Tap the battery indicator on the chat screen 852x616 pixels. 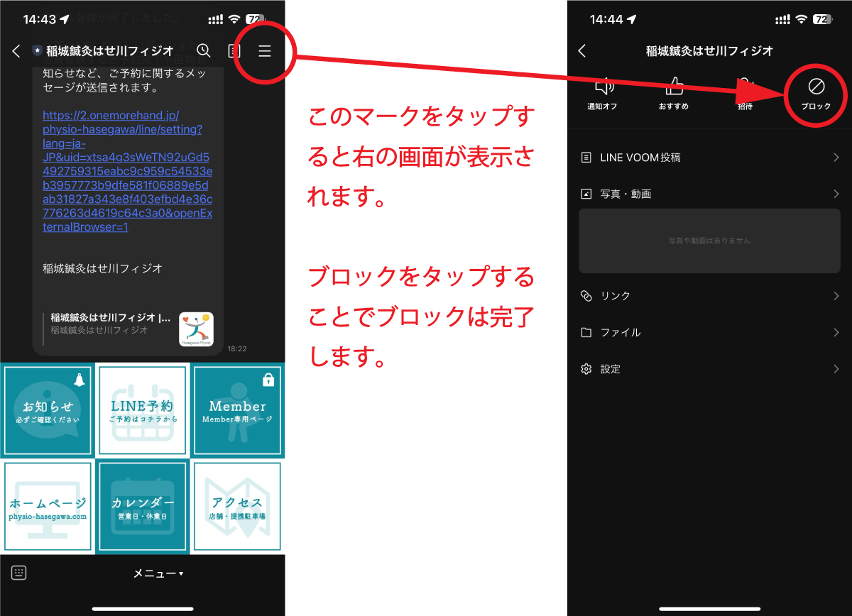tap(255, 19)
